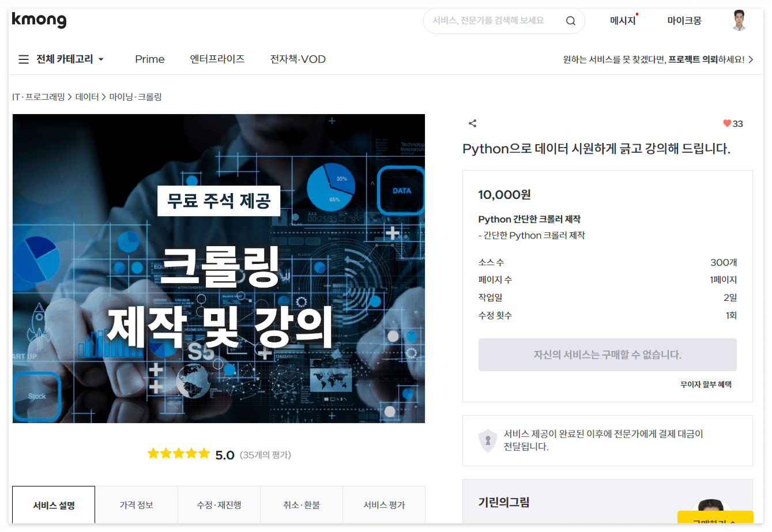Viewport: 772px width, 532px height.
Task: Switch to the 취소·환불 tab
Action: tap(302, 505)
